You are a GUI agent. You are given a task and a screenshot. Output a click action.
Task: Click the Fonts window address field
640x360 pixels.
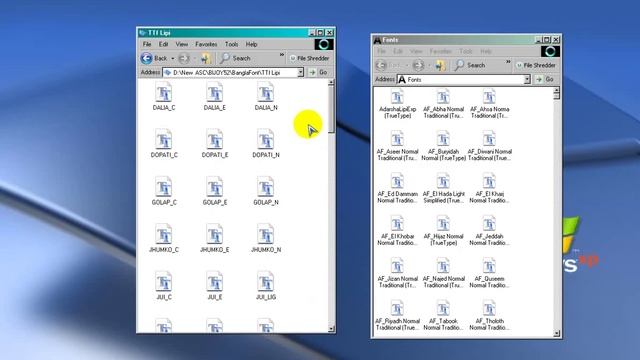tap(460, 80)
